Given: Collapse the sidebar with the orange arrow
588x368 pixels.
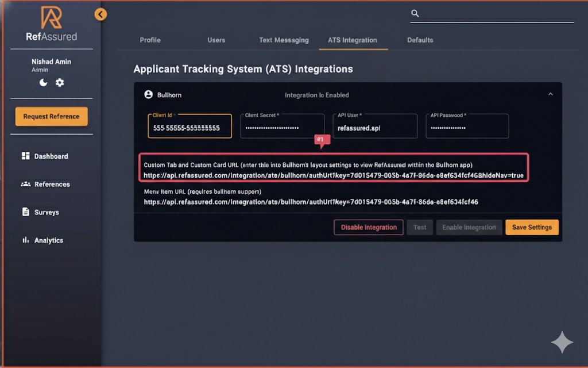Looking at the screenshot, I should pos(100,14).
